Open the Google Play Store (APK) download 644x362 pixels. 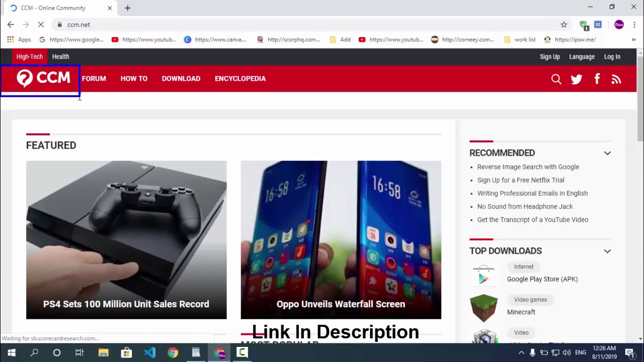click(x=542, y=279)
